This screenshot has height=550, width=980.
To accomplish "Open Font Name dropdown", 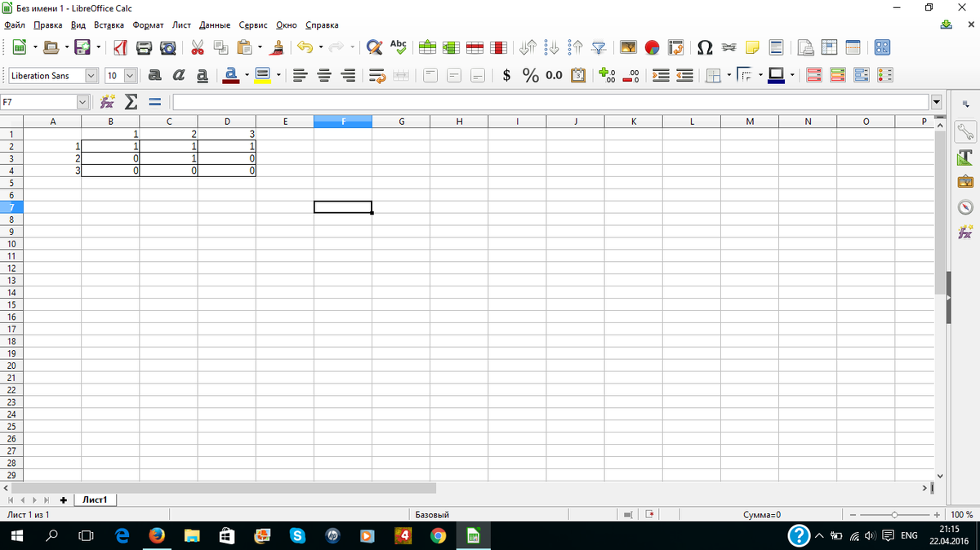I will click(x=91, y=76).
